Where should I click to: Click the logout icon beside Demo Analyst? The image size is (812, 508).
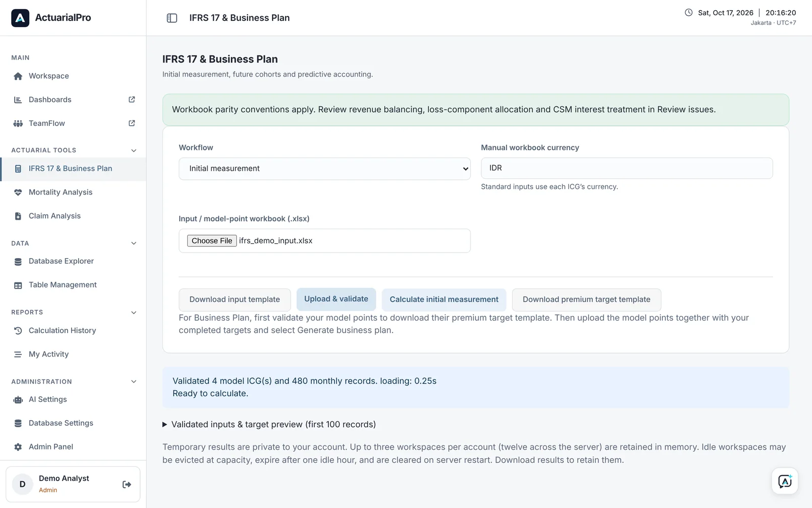point(127,485)
